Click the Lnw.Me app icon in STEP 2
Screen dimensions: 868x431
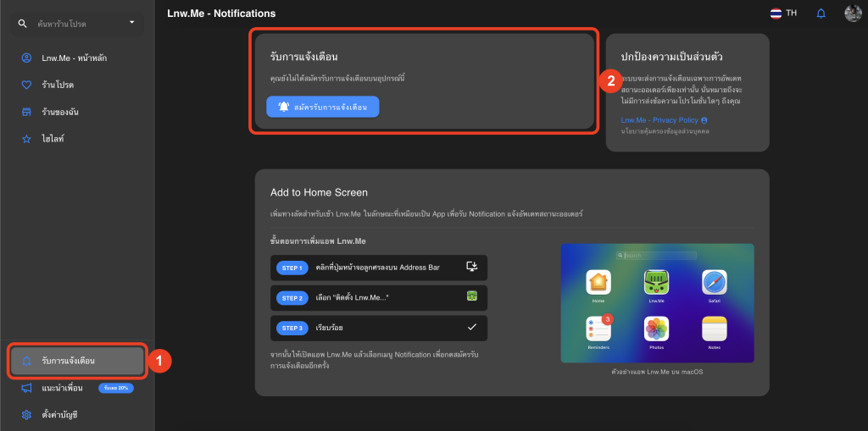click(472, 297)
